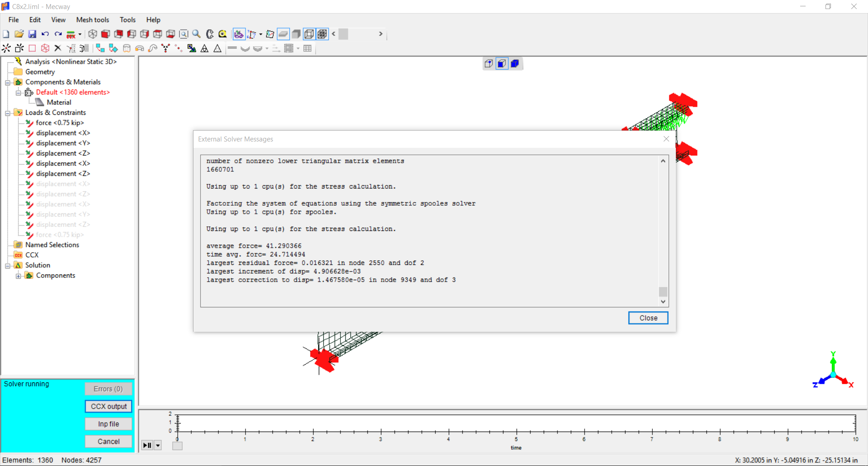The image size is (868, 466).
Task: Click the new element tool icon
Action: (19, 48)
